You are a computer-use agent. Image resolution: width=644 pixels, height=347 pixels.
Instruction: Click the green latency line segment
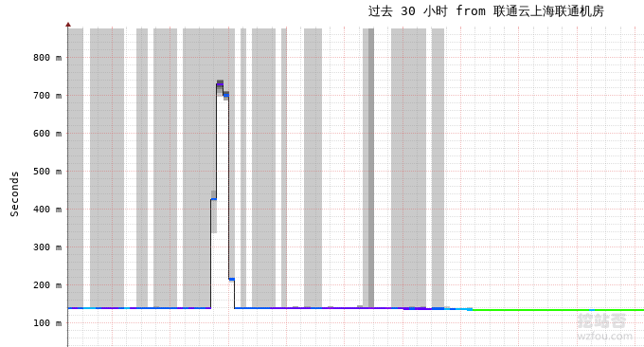click(558, 310)
